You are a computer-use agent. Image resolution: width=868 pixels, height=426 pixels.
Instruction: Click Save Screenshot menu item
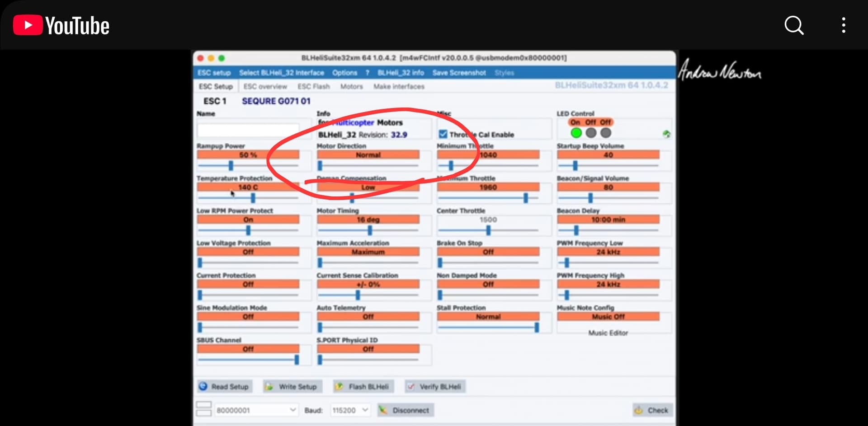pos(459,73)
